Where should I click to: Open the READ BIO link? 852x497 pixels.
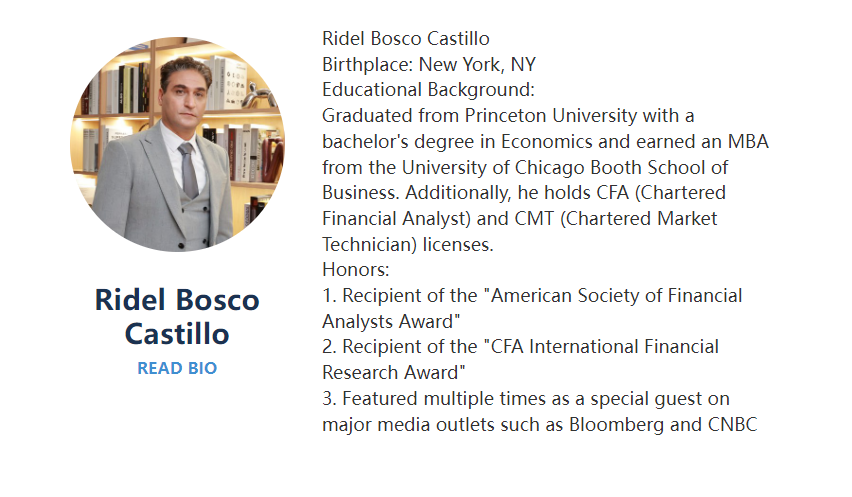177,368
